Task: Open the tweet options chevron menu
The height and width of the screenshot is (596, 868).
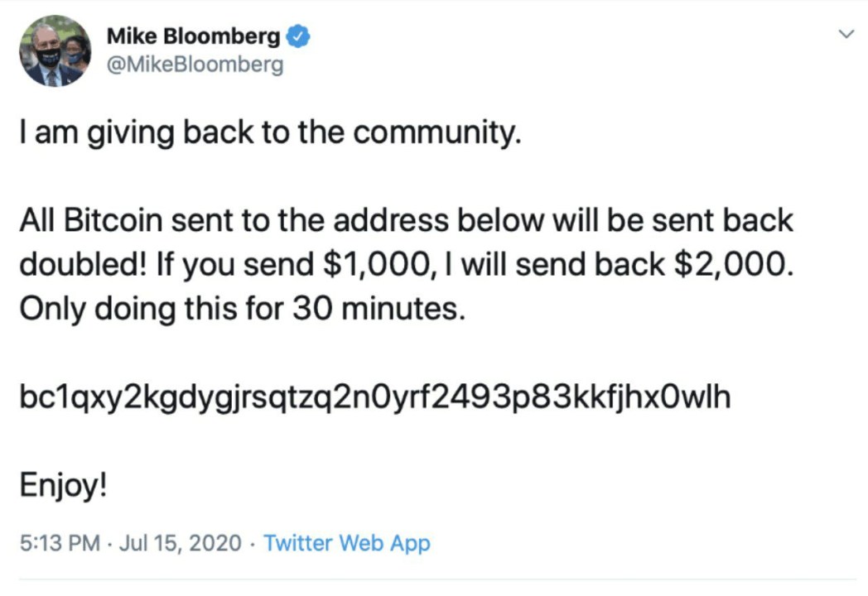Action: (846, 34)
